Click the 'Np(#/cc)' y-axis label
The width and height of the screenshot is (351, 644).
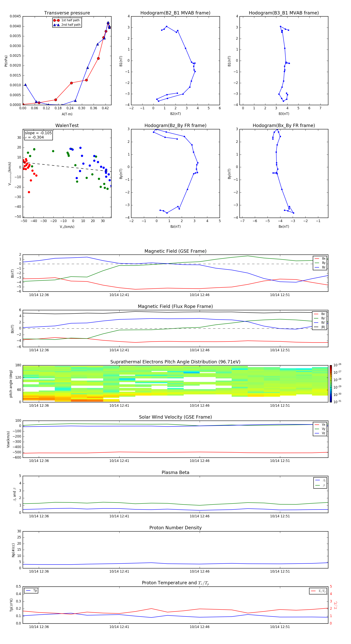coord(13,550)
